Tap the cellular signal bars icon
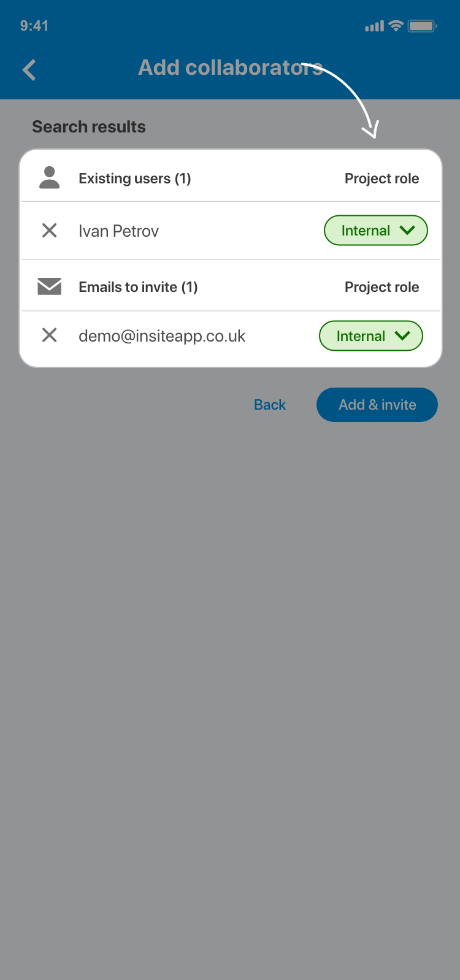Image resolution: width=460 pixels, height=980 pixels. pyautogui.click(x=374, y=26)
